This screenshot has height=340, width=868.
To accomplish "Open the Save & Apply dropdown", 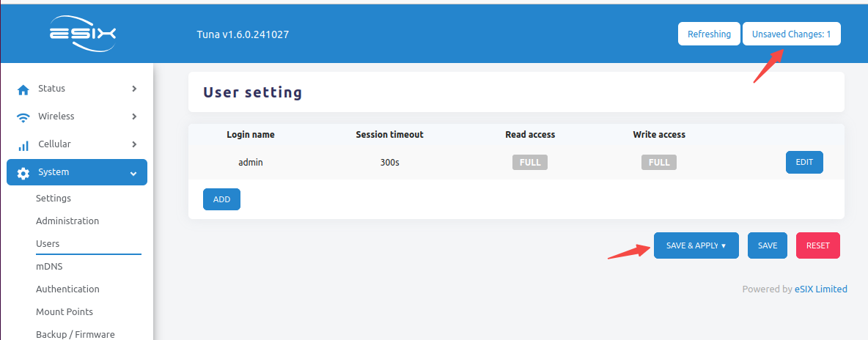I will (696, 245).
